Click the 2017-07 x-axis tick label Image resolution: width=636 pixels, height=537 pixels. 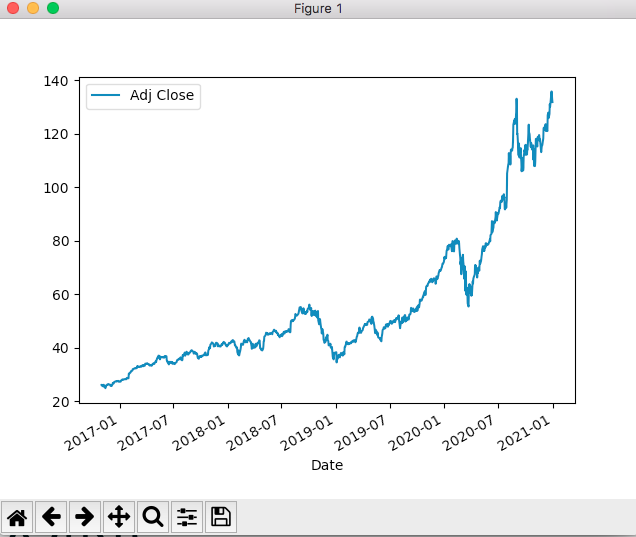(x=144, y=433)
